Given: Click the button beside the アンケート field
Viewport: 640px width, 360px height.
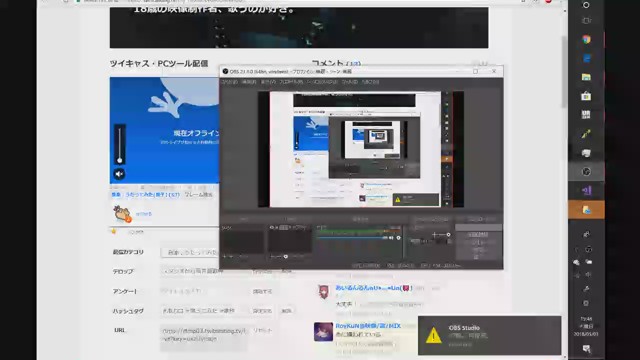Looking at the screenshot, I should [x=262, y=291].
